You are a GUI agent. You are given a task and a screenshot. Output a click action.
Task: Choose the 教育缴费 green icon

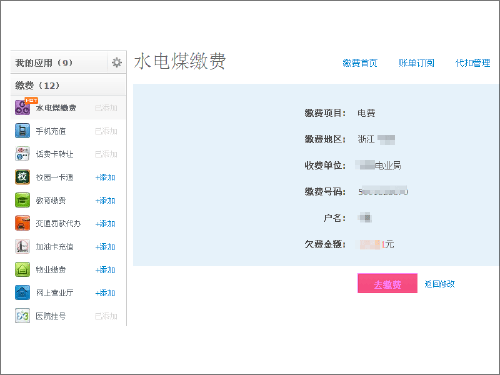coord(22,200)
